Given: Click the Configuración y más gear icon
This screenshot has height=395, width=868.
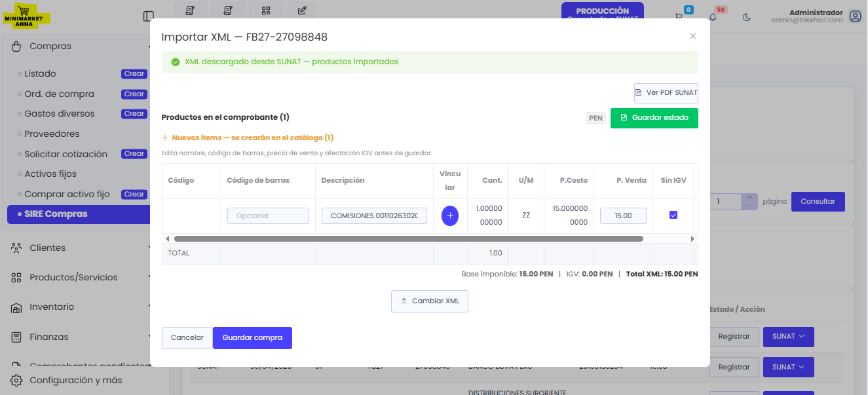Looking at the screenshot, I should [x=16, y=380].
